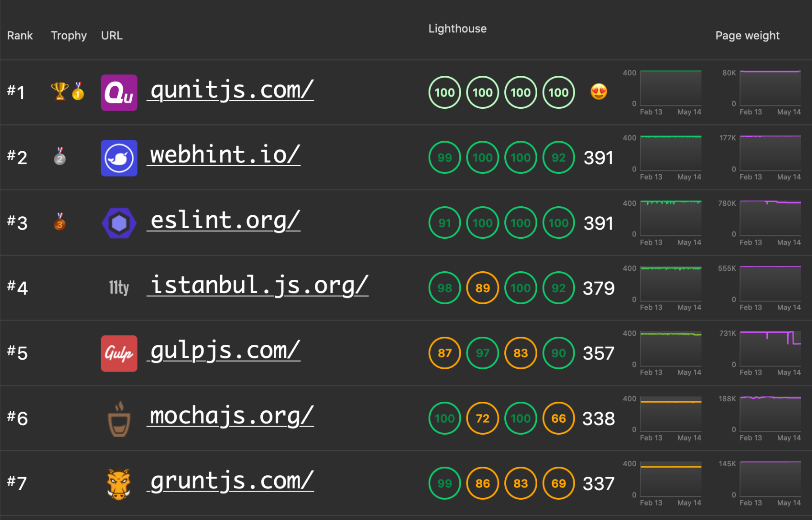Open the qunitjs.com/ link
Viewport: 812px width, 520px height.
click(231, 90)
